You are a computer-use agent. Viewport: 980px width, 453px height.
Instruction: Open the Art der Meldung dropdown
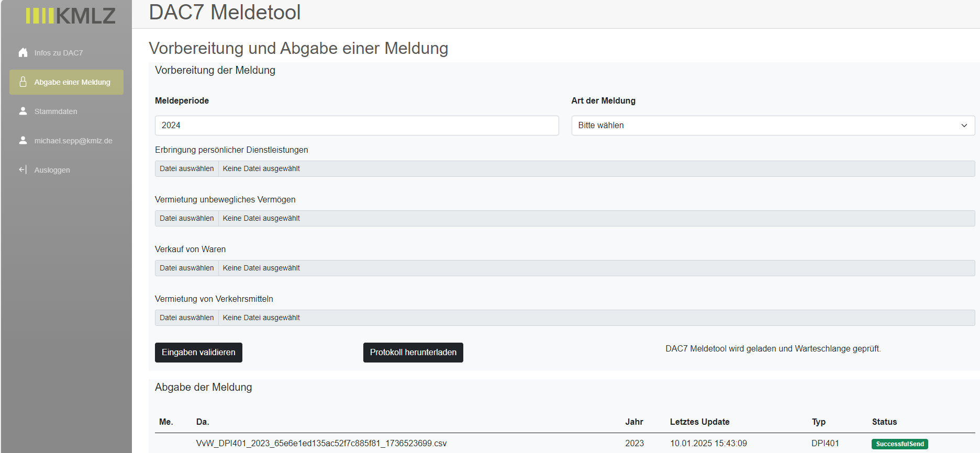click(773, 126)
